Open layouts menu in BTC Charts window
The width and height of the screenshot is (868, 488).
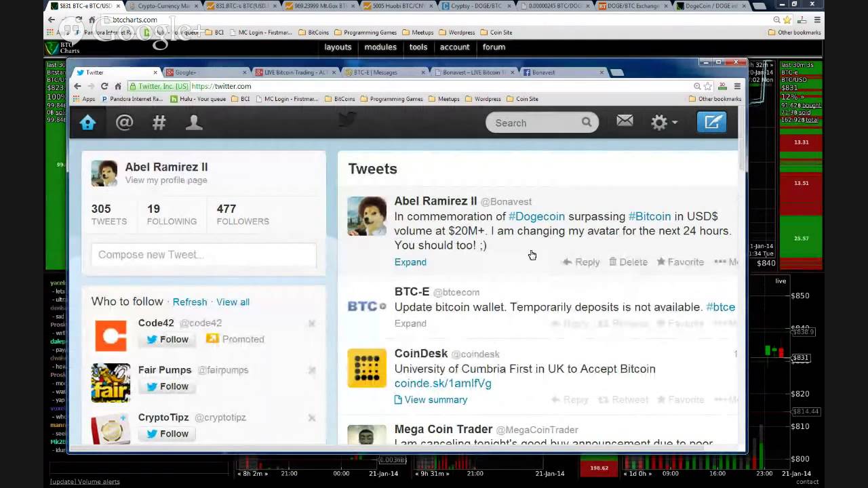coord(338,47)
